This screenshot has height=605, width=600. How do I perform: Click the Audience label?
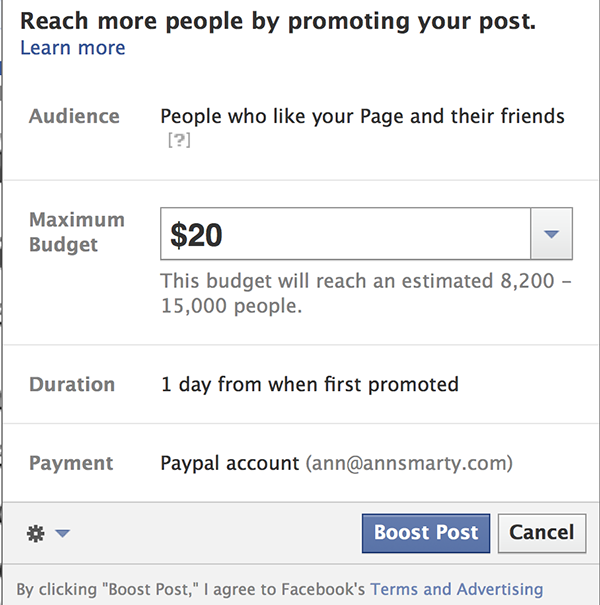coord(74,116)
